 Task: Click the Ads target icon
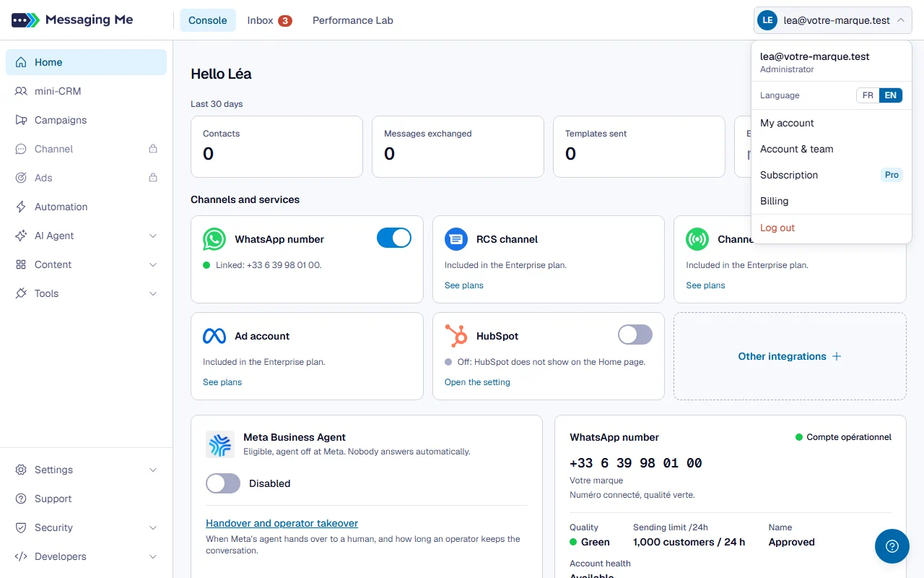pyautogui.click(x=21, y=178)
